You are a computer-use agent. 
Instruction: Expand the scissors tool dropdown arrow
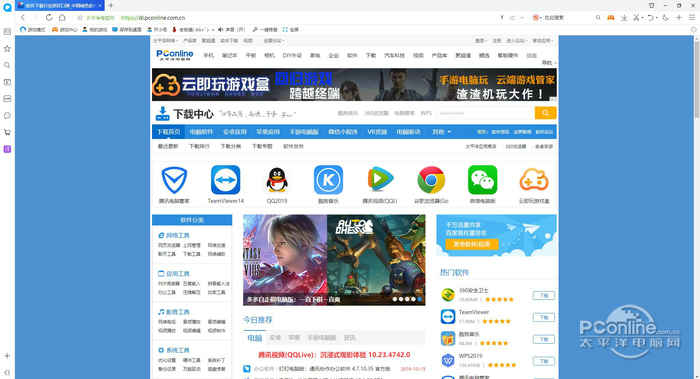[642, 18]
